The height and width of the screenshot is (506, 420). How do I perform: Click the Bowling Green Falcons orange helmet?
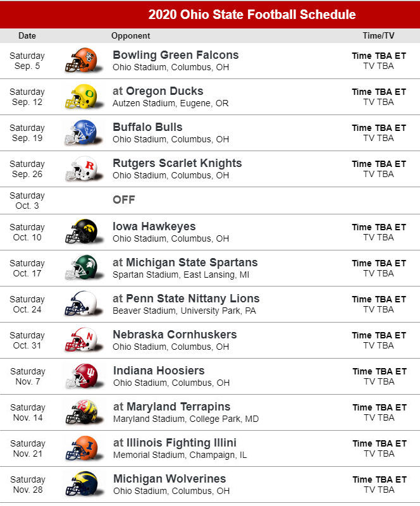[x=83, y=61]
